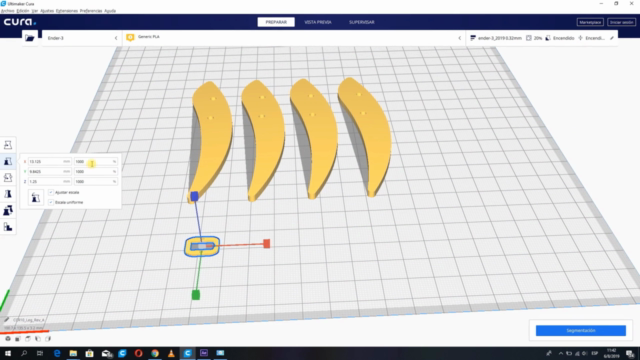Viewport: 640px width, 360px height.
Task: Select the small selected model on build plate
Action: (x=202, y=247)
